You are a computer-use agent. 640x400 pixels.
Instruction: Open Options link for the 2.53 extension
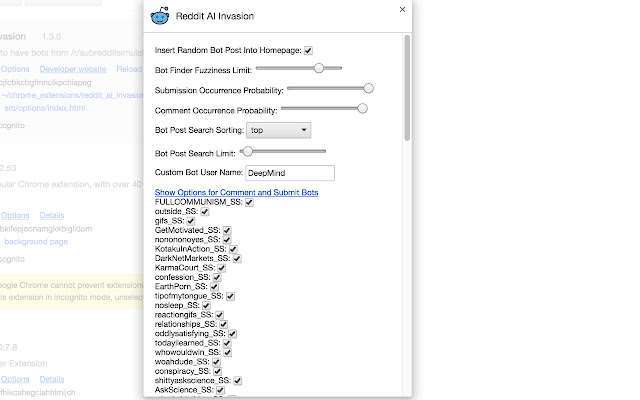pyautogui.click(x=15, y=215)
